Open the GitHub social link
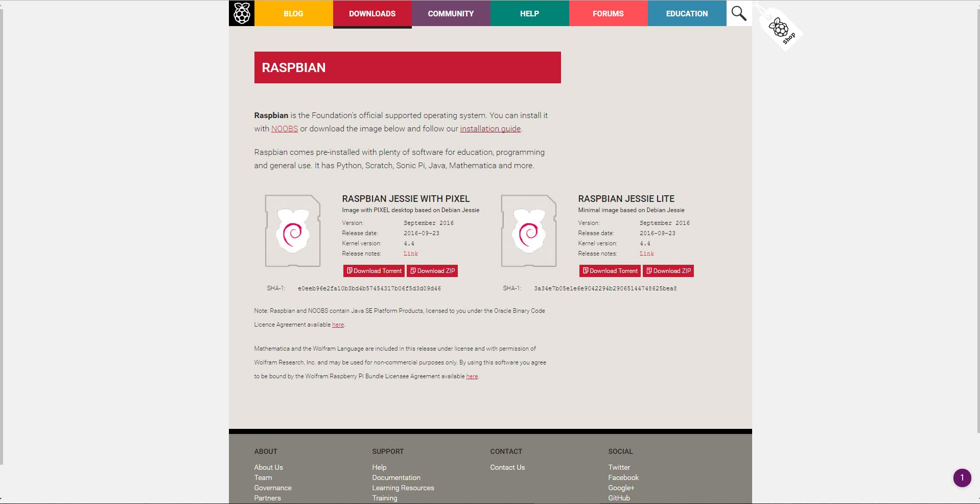The width and height of the screenshot is (980, 504). click(x=619, y=498)
